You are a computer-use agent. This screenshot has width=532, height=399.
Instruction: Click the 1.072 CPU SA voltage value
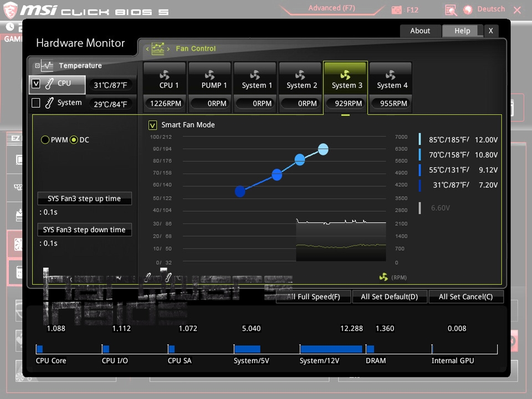[188, 329]
